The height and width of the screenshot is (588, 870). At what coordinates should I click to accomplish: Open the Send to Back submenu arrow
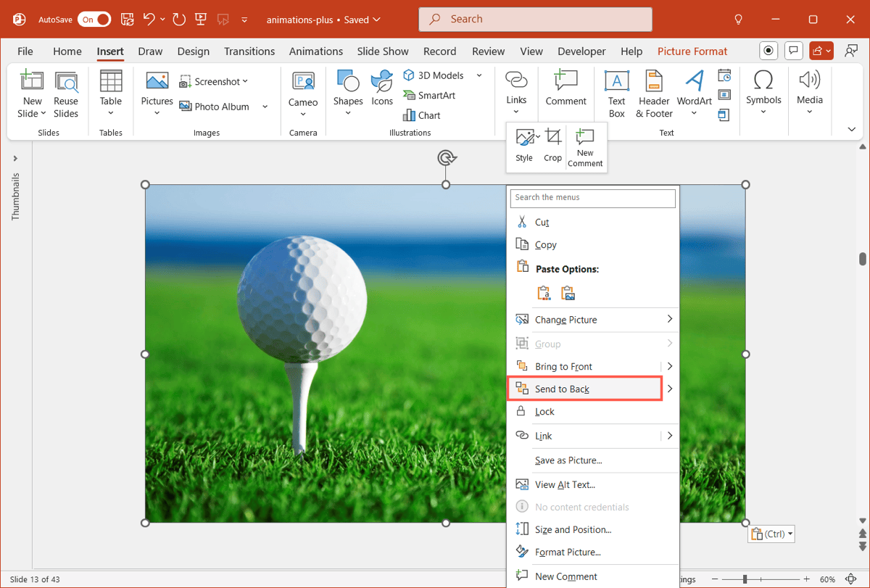(x=670, y=389)
